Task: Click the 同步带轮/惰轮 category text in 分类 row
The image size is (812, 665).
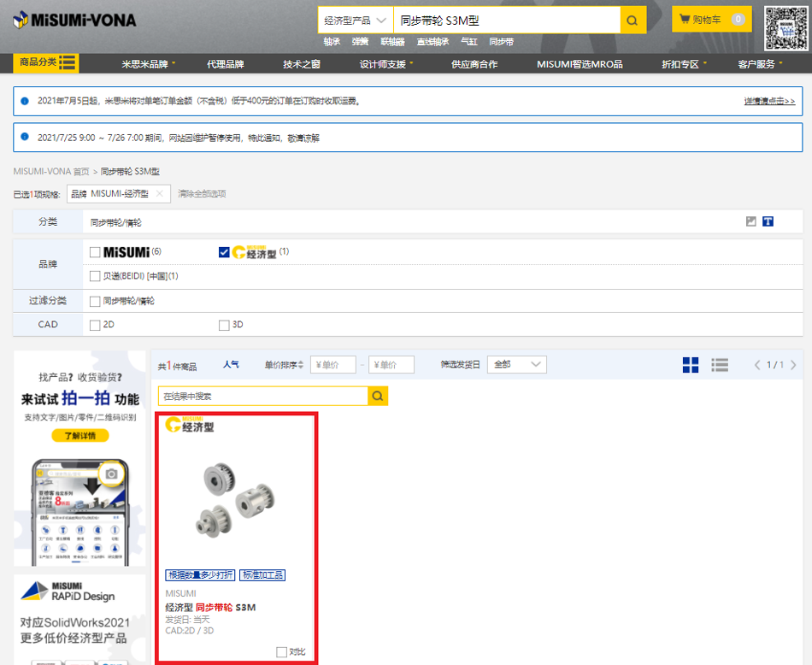Action: click(116, 223)
